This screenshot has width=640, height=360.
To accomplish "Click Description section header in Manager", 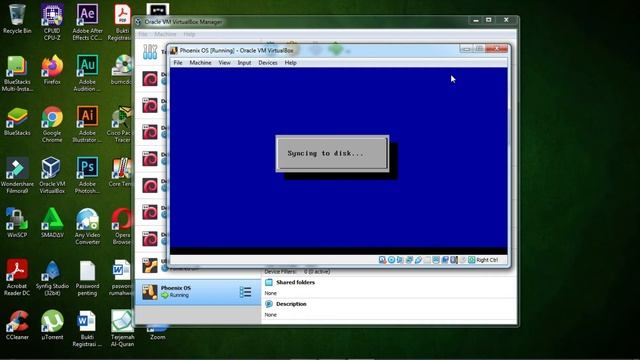I will pos(291,304).
